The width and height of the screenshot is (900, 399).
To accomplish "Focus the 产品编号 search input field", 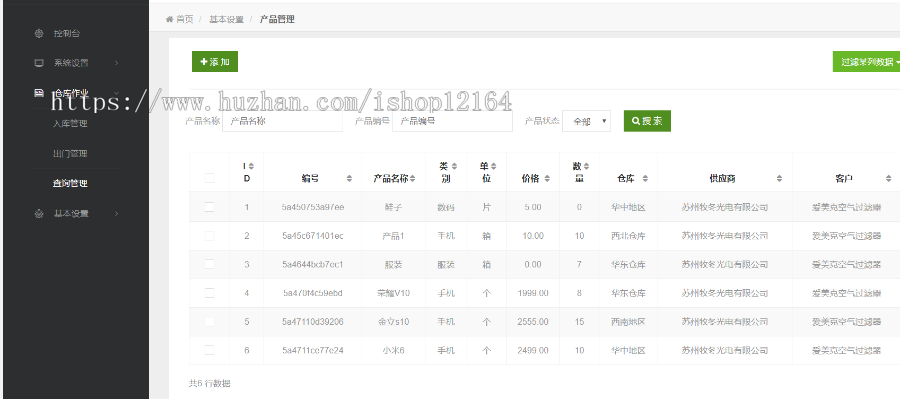I will click(452, 121).
